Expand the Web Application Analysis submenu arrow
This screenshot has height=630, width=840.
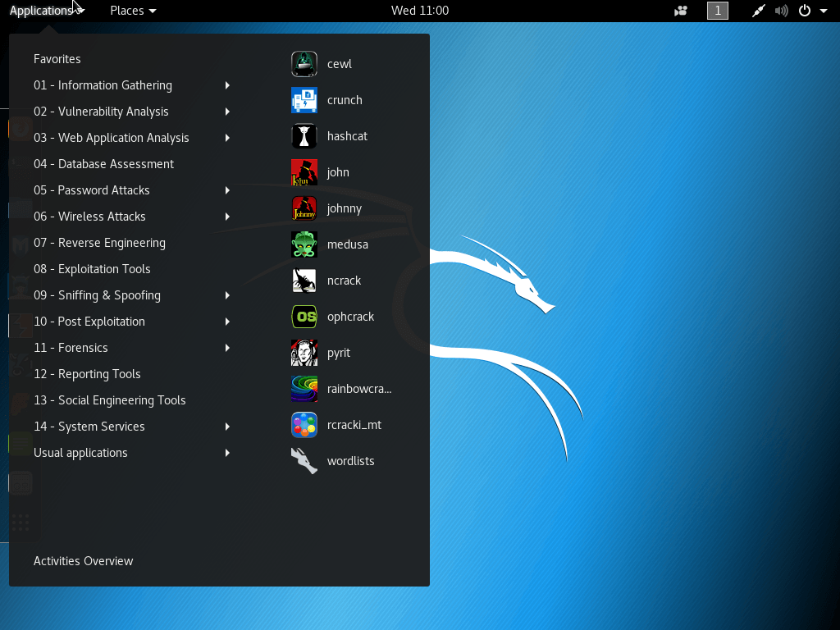click(227, 138)
